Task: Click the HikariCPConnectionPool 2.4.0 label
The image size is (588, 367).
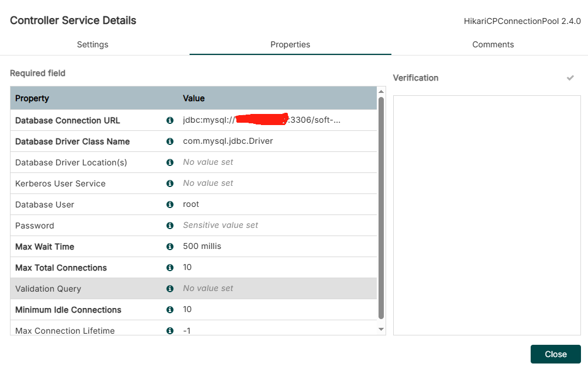Action: click(x=522, y=21)
